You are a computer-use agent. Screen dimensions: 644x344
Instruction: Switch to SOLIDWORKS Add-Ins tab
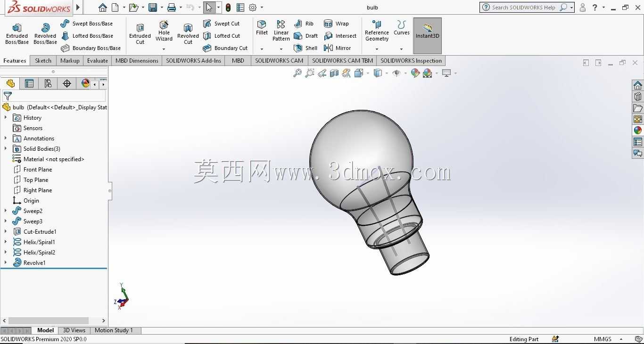pyautogui.click(x=193, y=61)
